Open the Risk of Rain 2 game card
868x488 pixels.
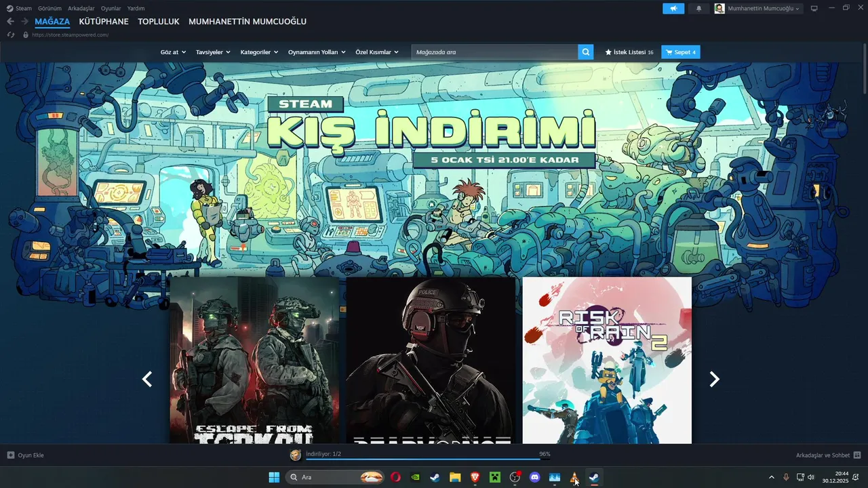[x=607, y=360]
